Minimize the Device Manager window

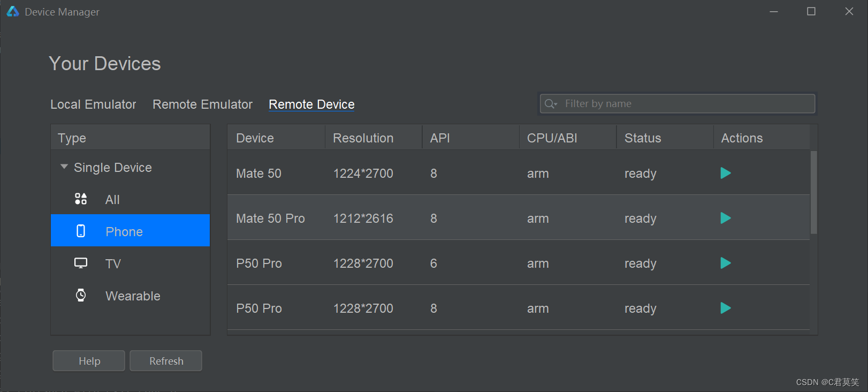[774, 11]
